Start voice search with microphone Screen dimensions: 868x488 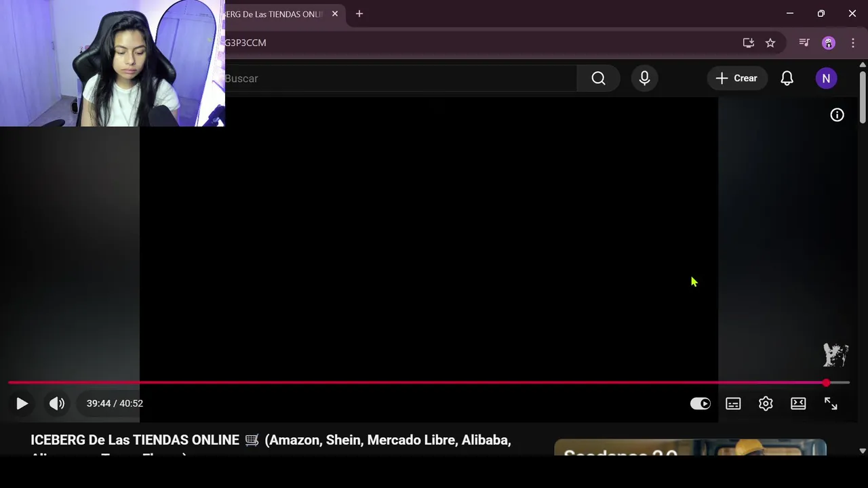(644, 79)
